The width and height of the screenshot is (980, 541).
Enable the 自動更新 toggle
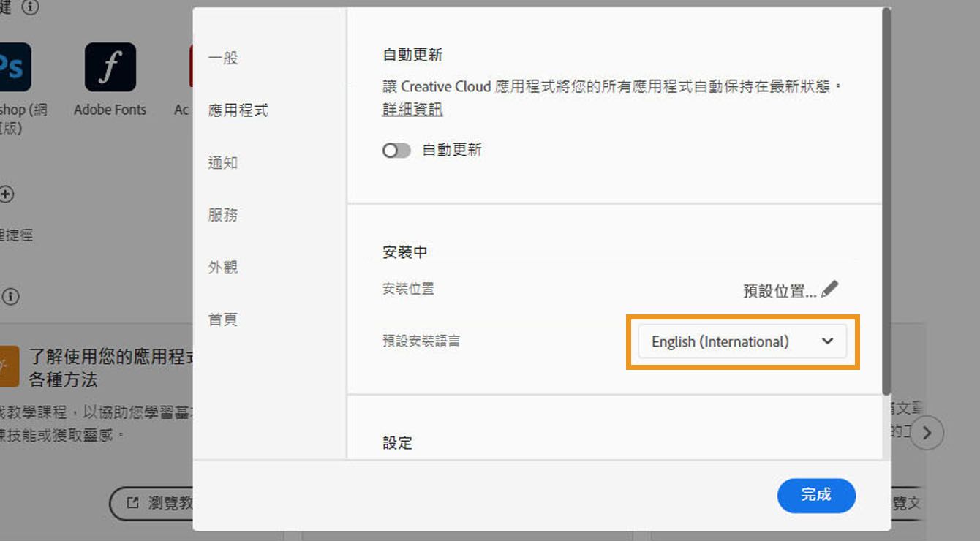396,150
